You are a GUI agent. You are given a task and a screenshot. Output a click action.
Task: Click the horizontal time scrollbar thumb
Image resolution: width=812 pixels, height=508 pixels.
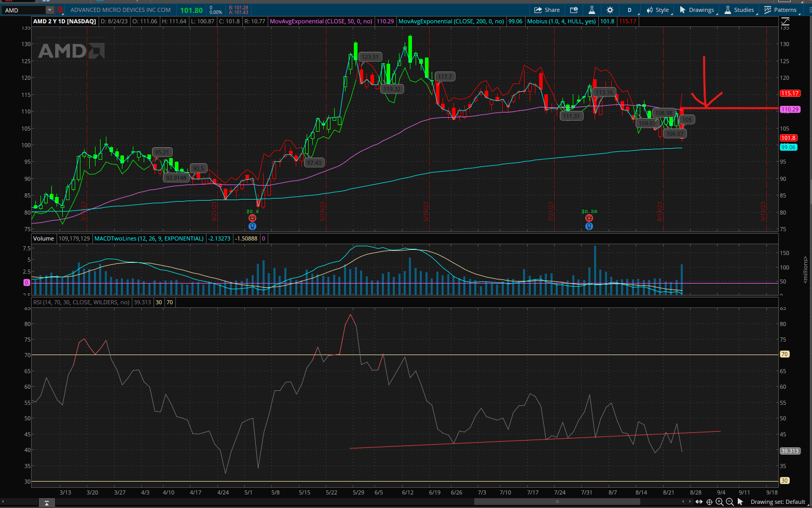(x=557, y=502)
